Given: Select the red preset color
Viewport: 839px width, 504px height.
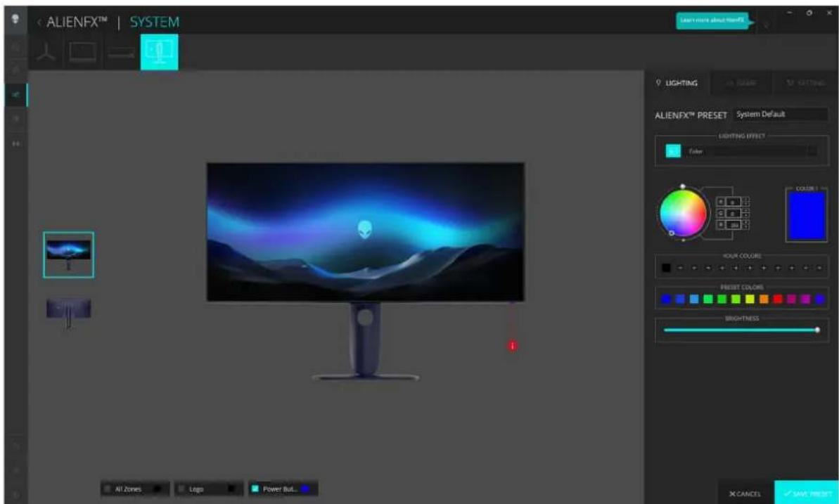Looking at the screenshot, I should (x=778, y=299).
